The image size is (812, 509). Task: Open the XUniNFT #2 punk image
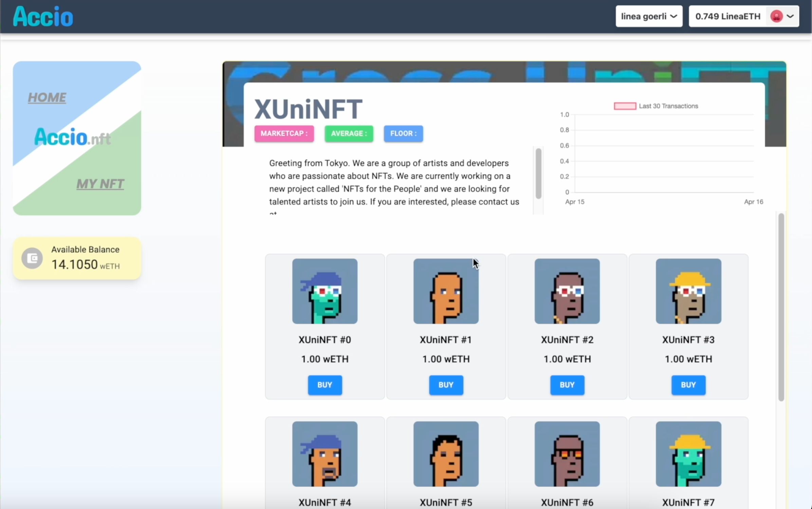point(567,291)
